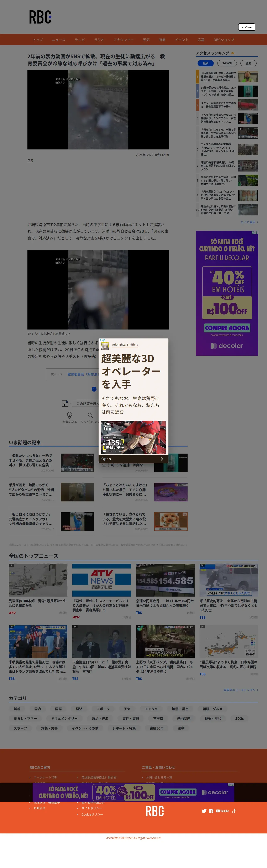Viewport: 267px width, 868px height.
Task: Select the 地震・災害 category tag
Action: pos(180,709)
